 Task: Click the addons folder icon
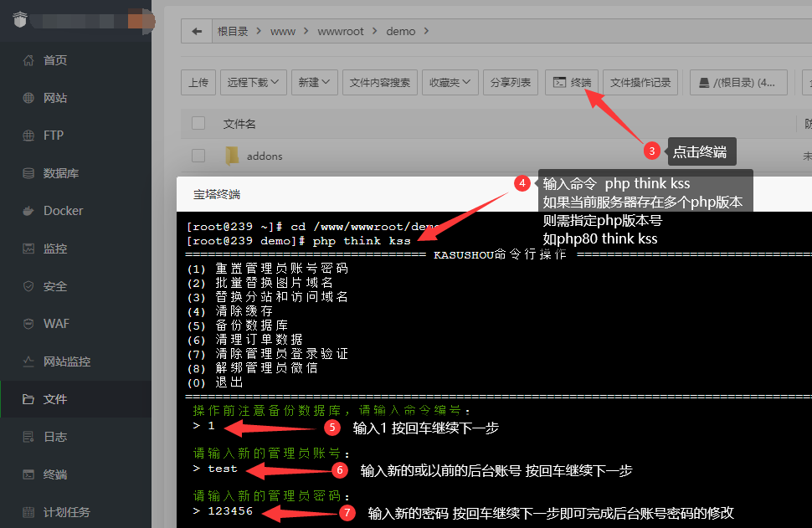(x=232, y=156)
